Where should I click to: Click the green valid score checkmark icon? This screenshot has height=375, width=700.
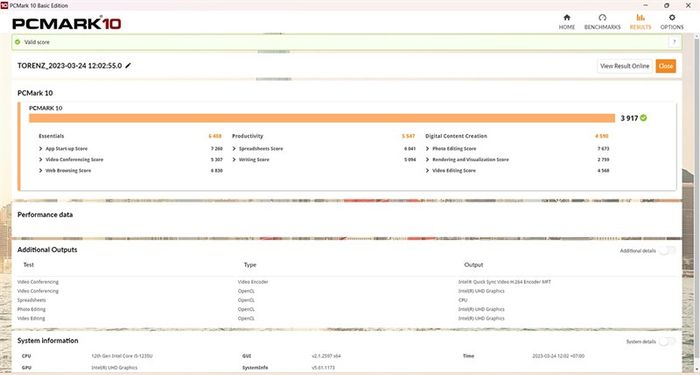point(17,42)
